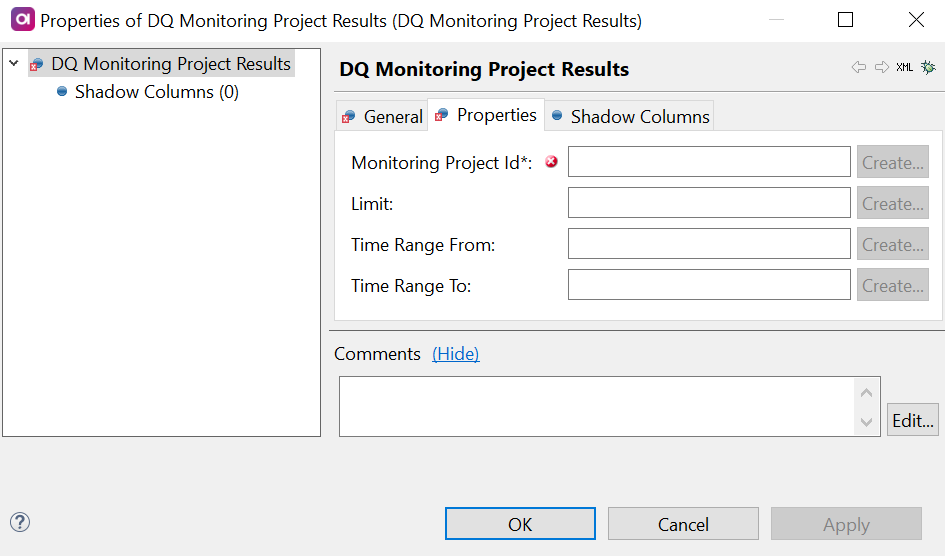The image size is (945, 556).
Task: Confirm the dialog with the OK button
Action: click(x=520, y=524)
